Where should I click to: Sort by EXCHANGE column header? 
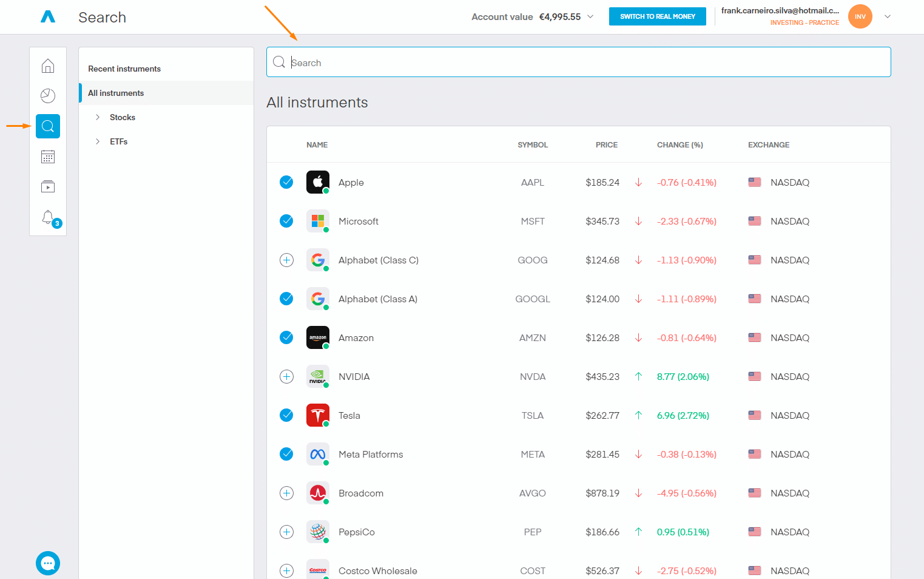[769, 145]
